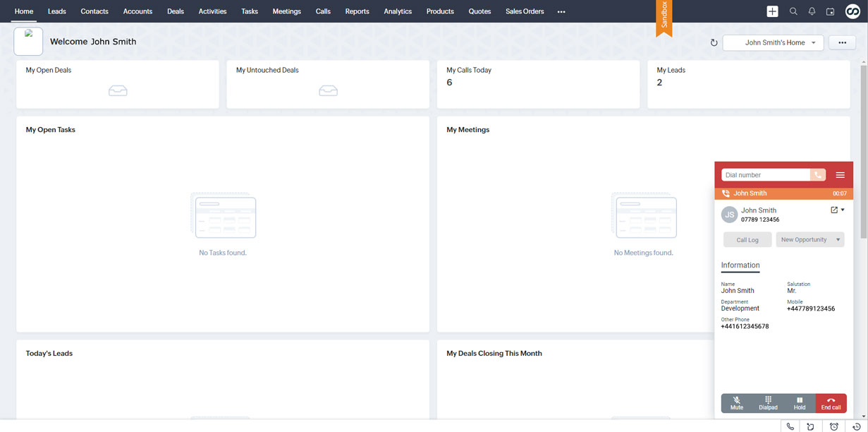Refresh the home dashboard
This screenshot has width=868, height=432.
click(714, 43)
